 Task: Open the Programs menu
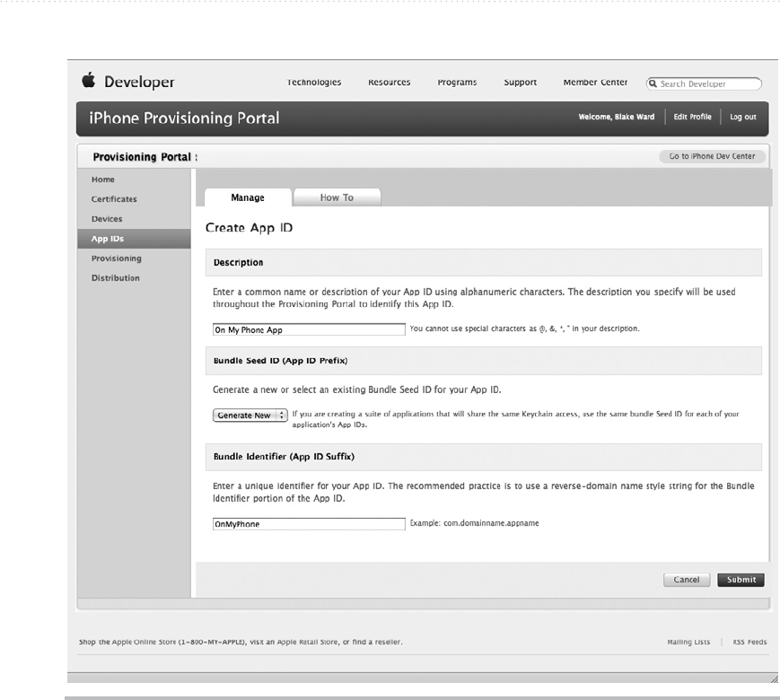[x=457, y=82]
